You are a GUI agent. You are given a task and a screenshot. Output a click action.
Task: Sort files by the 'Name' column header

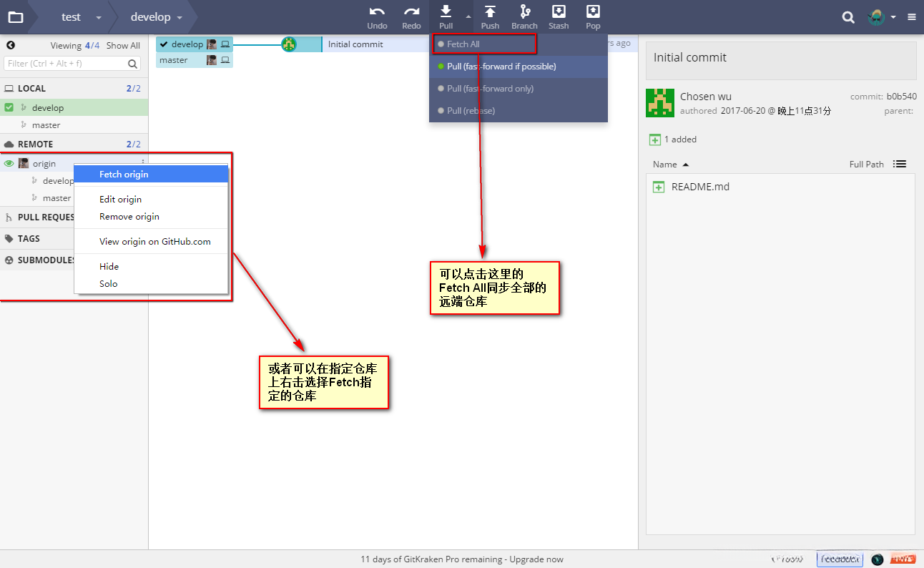671,164
